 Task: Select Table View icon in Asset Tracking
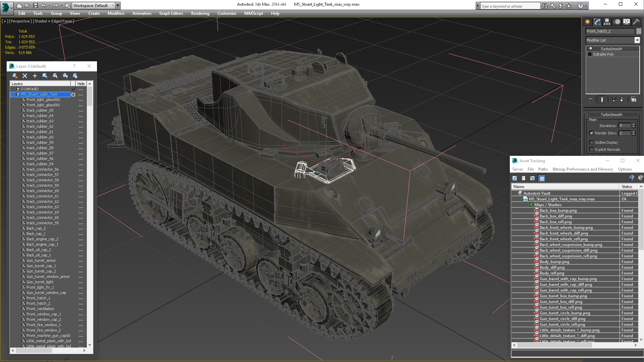coord(542,178)
